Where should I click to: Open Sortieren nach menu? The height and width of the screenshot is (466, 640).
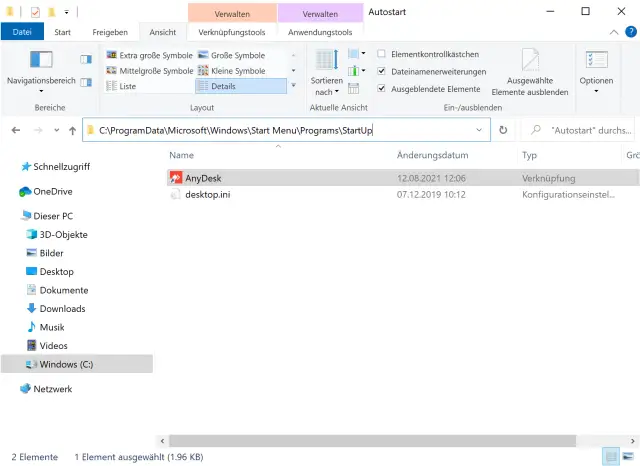coord(327,73)
